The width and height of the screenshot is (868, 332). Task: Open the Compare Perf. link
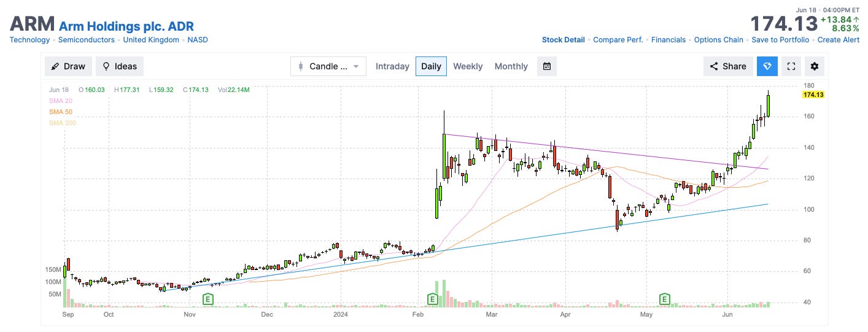(x=618, y=40)
